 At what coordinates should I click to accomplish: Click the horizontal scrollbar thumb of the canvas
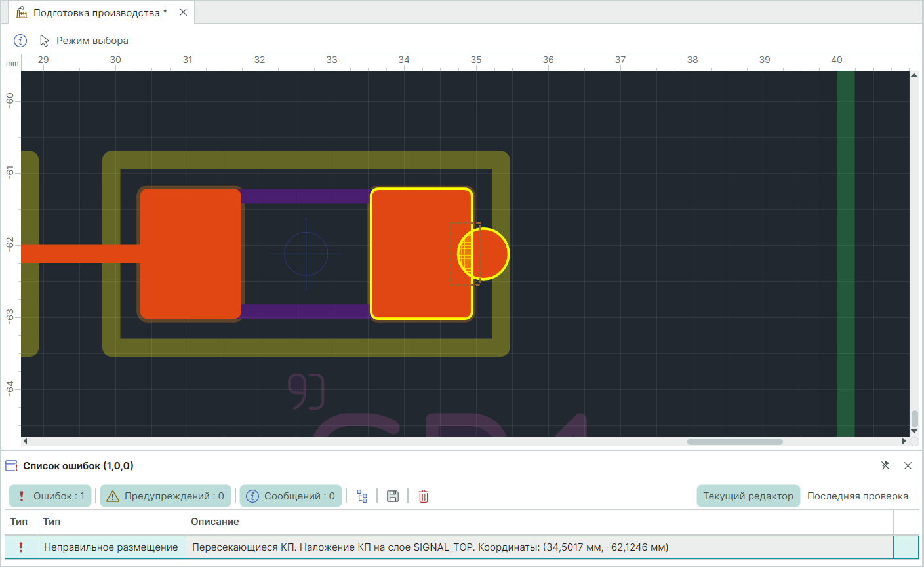[734, 442]
